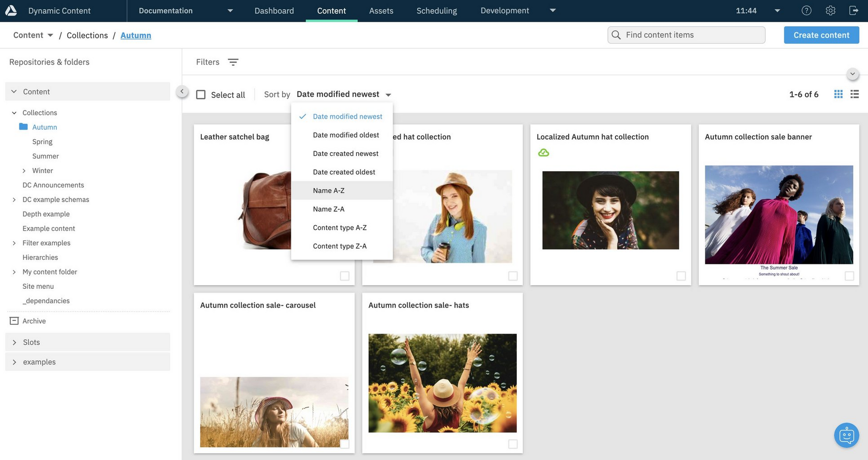
Task: Sort by Name A-Z
Action: point(342,190)
